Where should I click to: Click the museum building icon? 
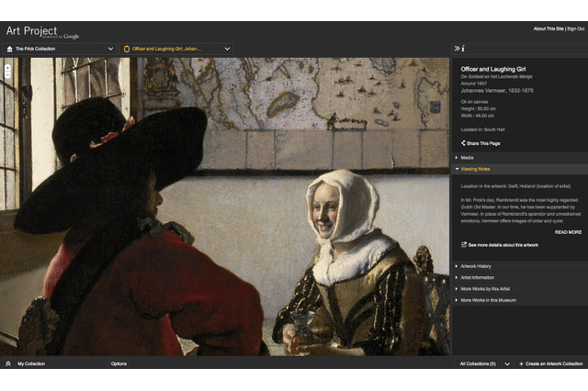point(9,49)
